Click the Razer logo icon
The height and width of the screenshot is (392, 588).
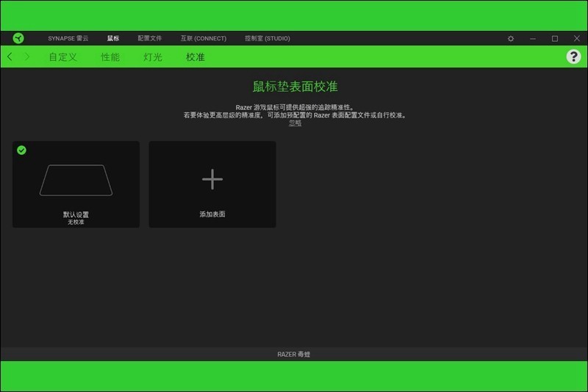[x=18, y=38]
